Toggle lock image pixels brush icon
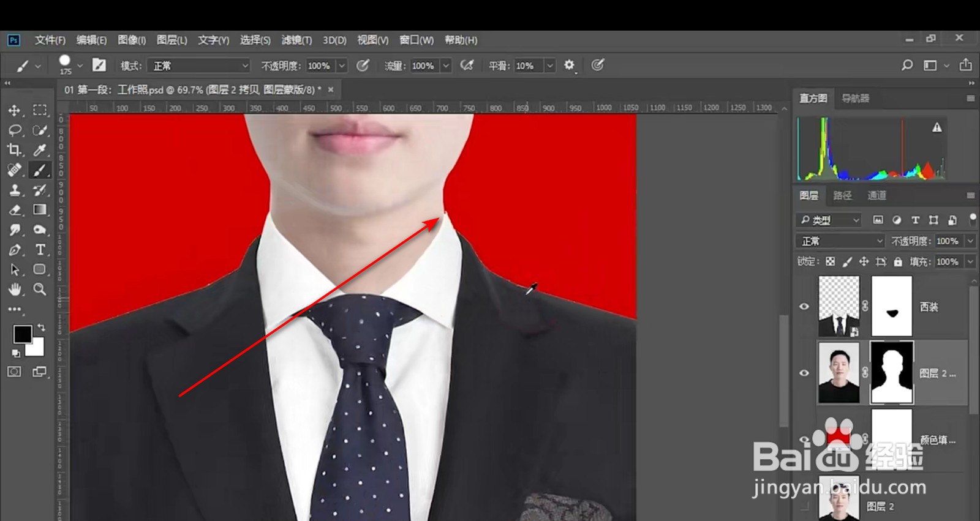Screen dimensions: 980x521 [847, 261]
